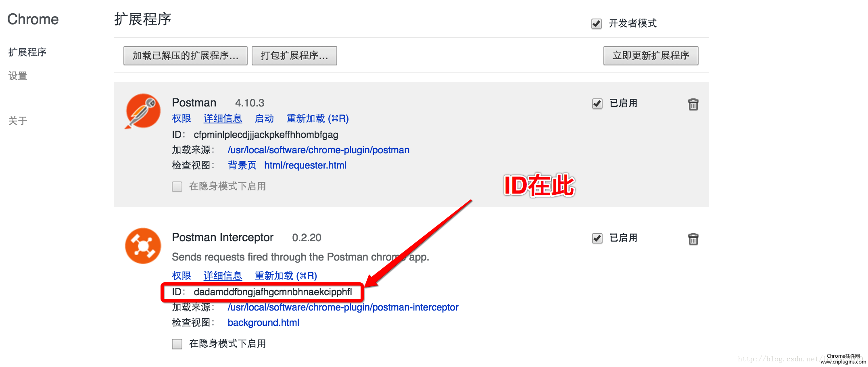Open the background.html inspect view link
This screenshot has width=868, height=367.
pos(263,323)
